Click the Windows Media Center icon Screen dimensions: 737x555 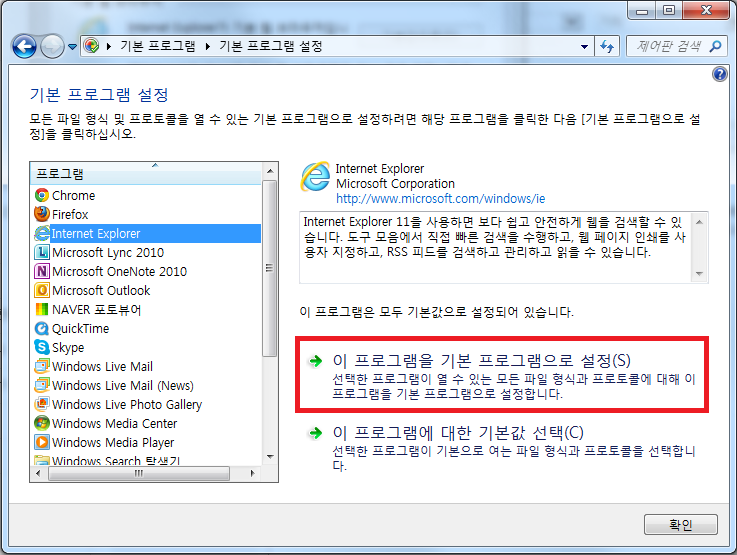[42, 423]
